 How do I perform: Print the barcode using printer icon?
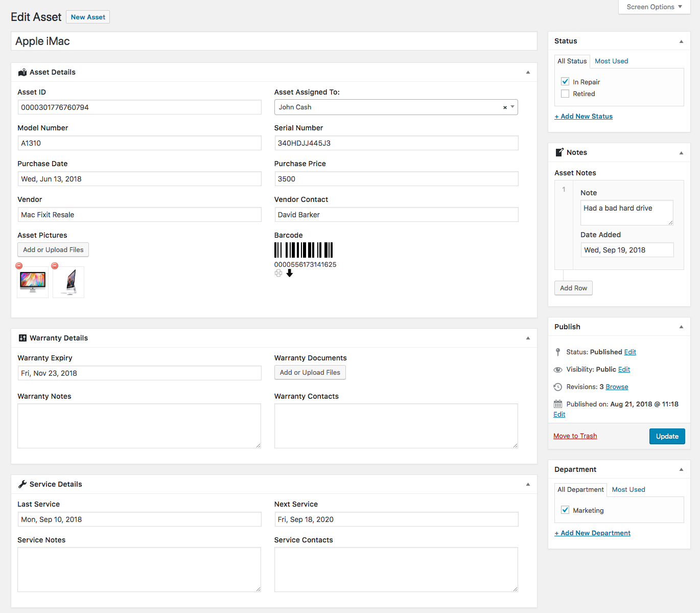point(278,273)
